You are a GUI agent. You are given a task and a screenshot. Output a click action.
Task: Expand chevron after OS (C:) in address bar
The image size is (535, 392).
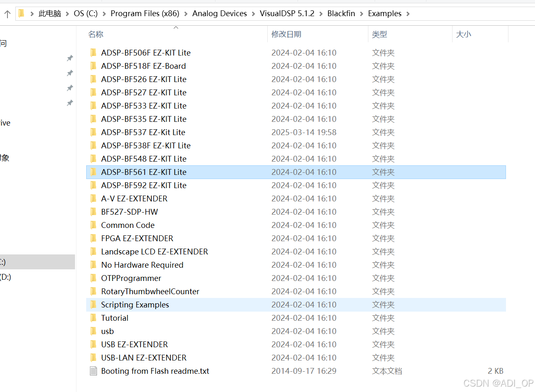(x=104, y=14)
